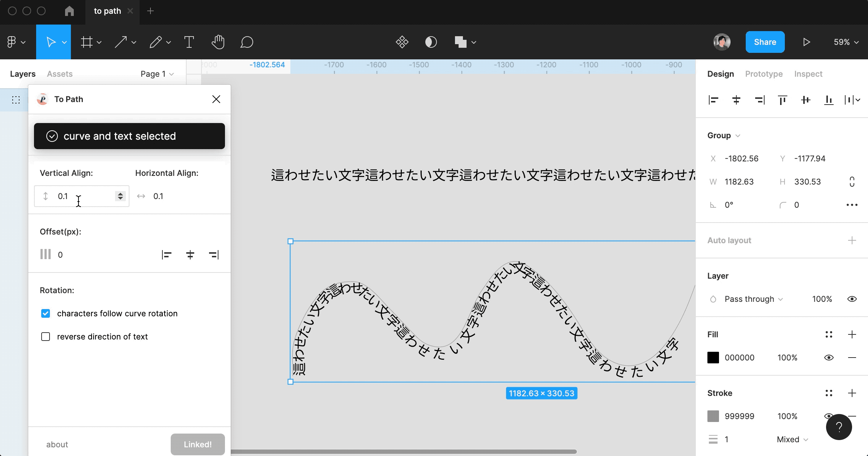
Task: Enable characters follow curve rotation
Action: [x=46, y=313]
